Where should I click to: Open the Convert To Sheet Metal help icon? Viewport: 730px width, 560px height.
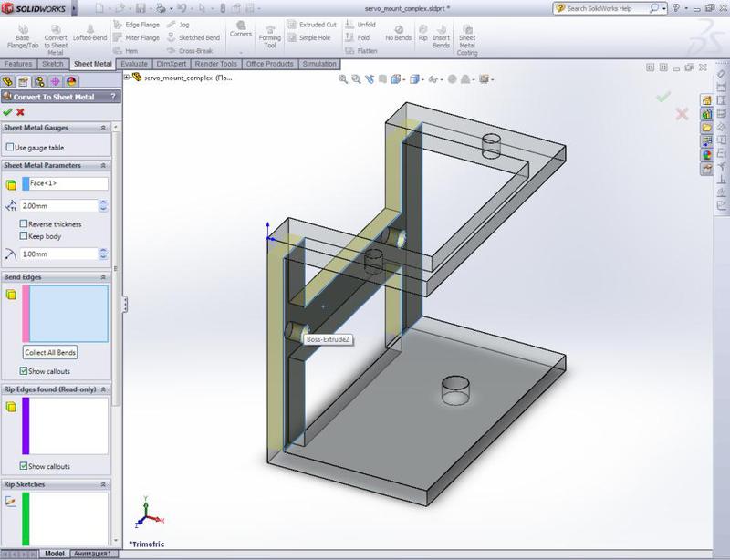click(112, 97)
